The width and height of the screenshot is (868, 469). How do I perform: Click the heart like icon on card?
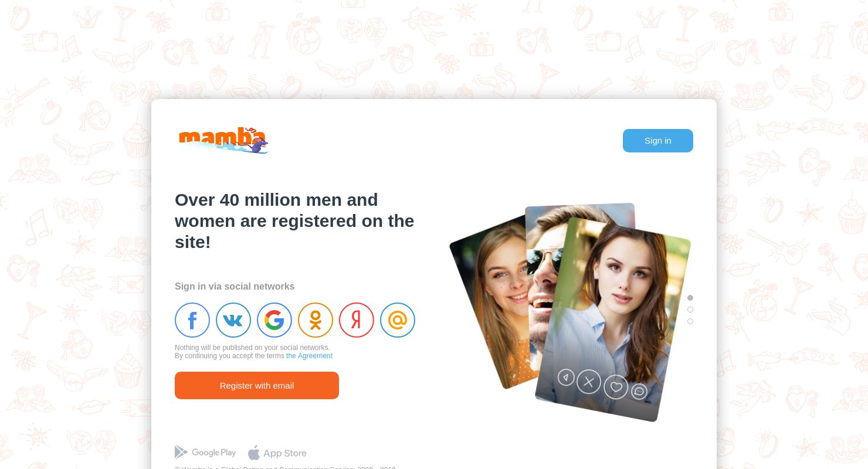point(616,387)
